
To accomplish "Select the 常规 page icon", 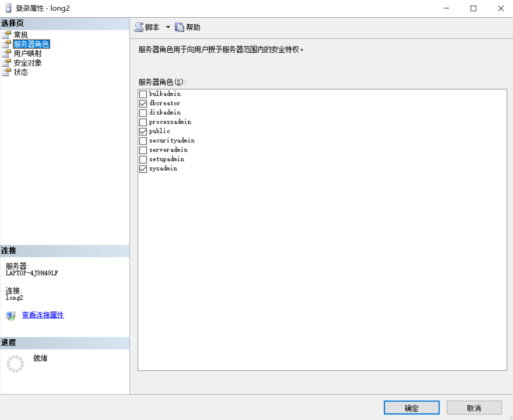I will coord(8,34).
